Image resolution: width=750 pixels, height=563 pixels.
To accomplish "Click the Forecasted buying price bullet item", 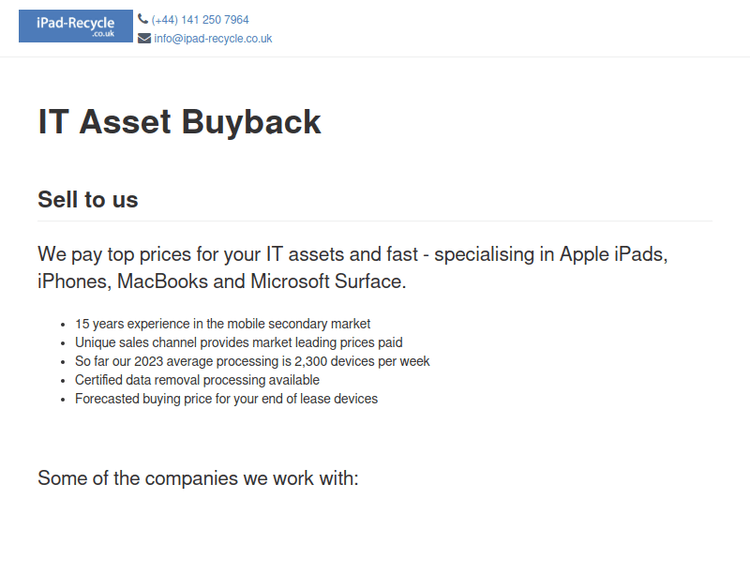I will pyautogui.click(x=226, y=399).
